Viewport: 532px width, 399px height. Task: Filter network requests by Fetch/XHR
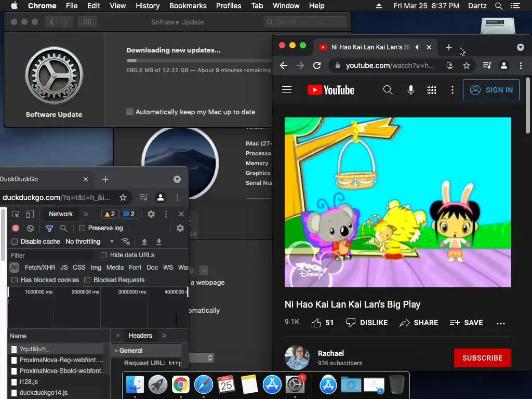click(40, 268)
